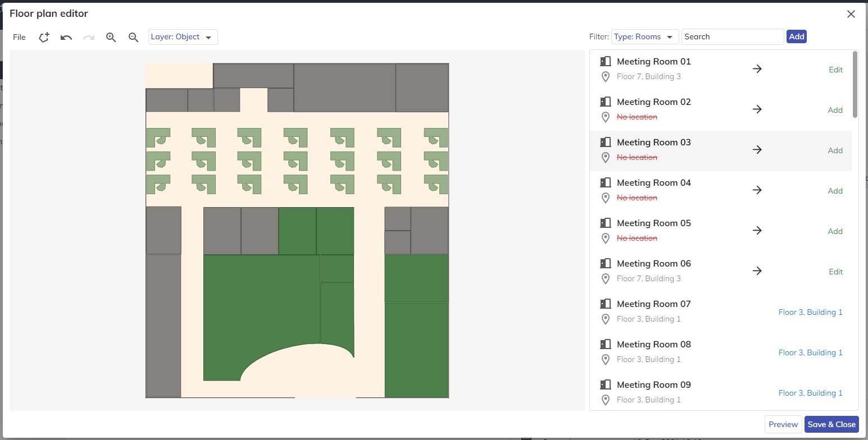This screenshot has height=440, width=868.
Task: Zoom in on the floor plan
Action: [x=111, y=37]
